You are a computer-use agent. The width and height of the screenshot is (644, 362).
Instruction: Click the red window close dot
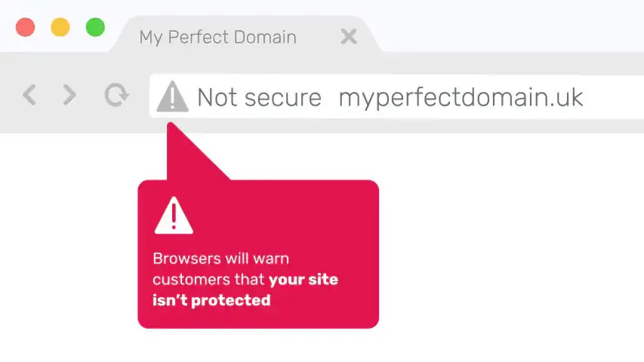(25, 27)
